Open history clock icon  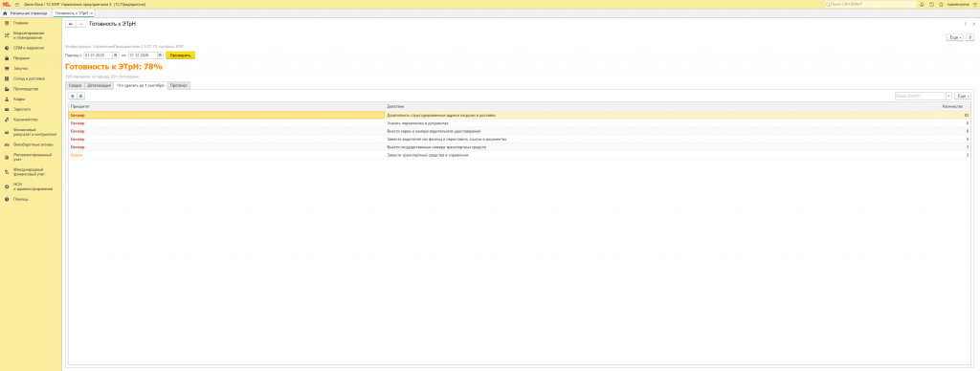pos(931,4)
